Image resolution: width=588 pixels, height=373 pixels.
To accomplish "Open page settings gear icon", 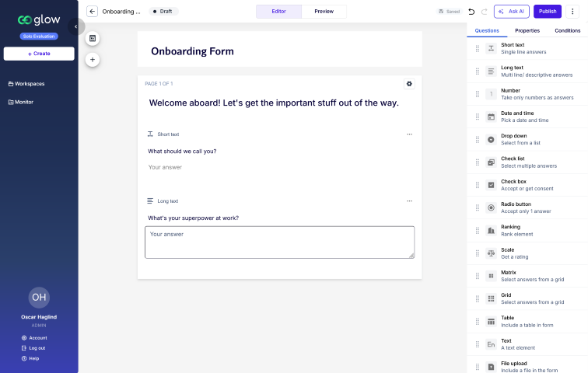I will point(409,84).
